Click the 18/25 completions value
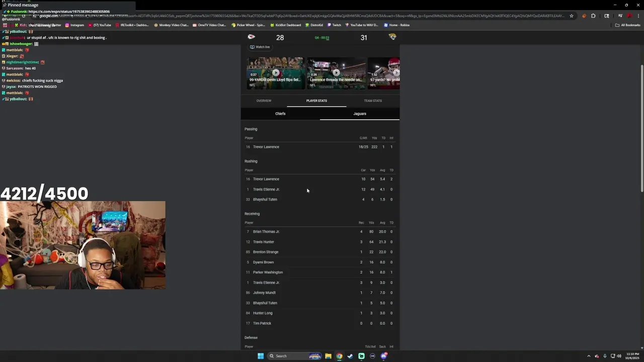Viewport: 644px width, 362px height. [363, 147]
